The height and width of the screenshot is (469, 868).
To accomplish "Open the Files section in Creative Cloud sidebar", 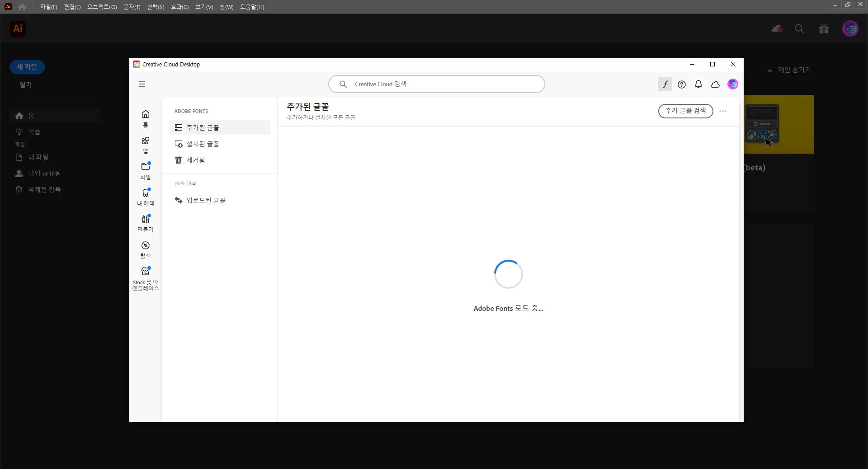I will (x=146, y=171).
